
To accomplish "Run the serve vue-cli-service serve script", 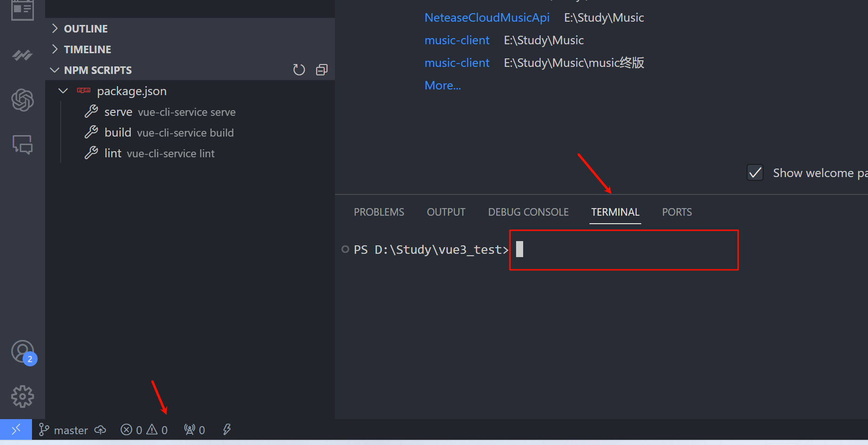I will tap(190, 112).
